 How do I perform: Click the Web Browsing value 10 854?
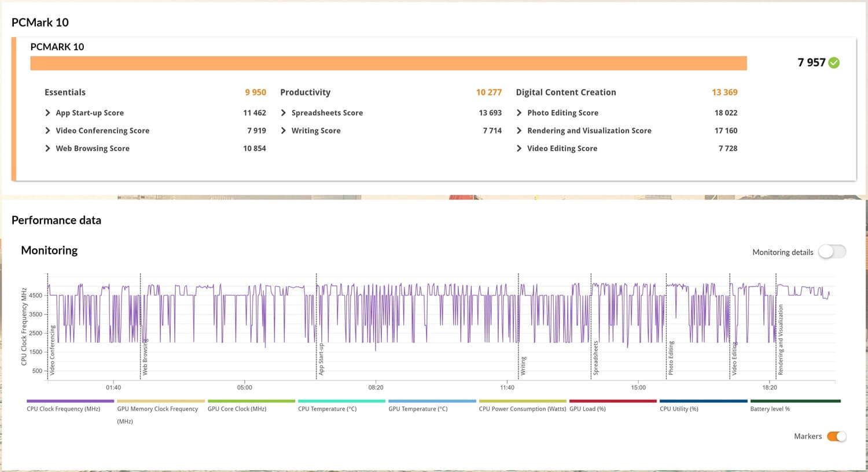pyautogui.click(x=255, y=149)
